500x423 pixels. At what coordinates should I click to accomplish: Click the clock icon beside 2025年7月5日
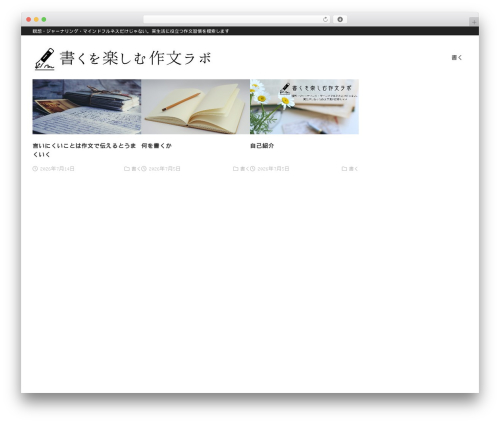pyautogui.click(x=144, y=169)
